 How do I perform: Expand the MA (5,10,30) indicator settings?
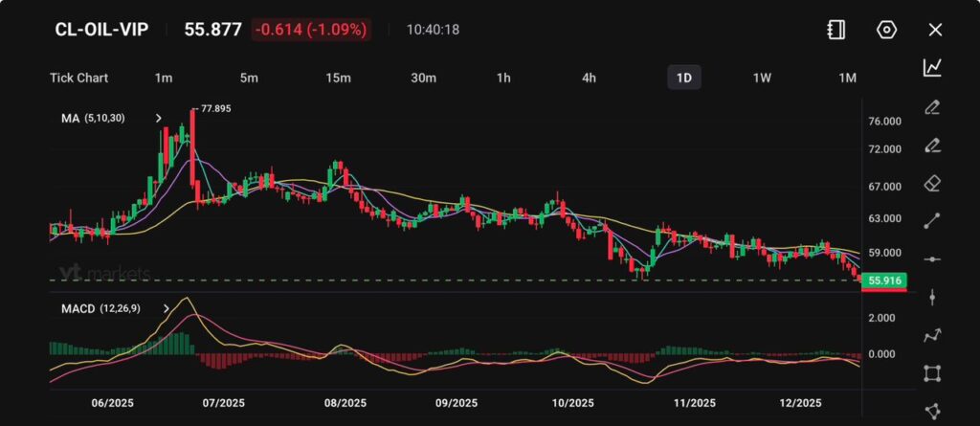pos(159,118)
